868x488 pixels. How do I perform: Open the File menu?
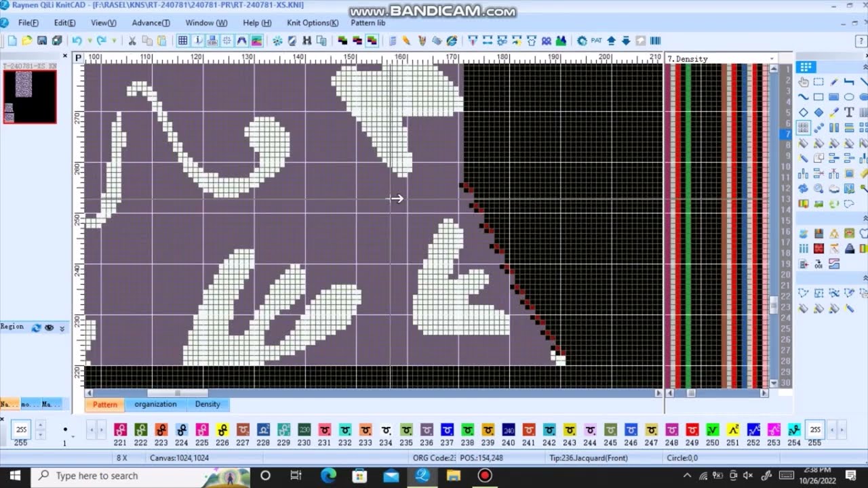[x=28, y=22]
